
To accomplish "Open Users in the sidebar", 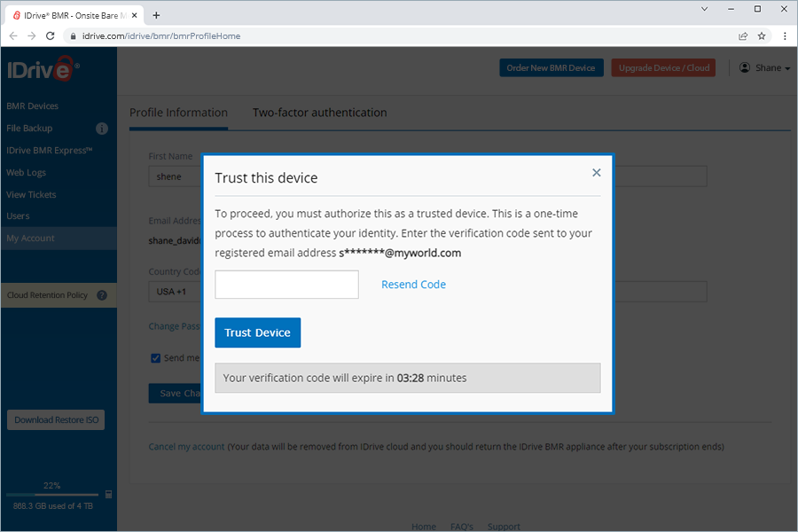I will coord(18,215).
